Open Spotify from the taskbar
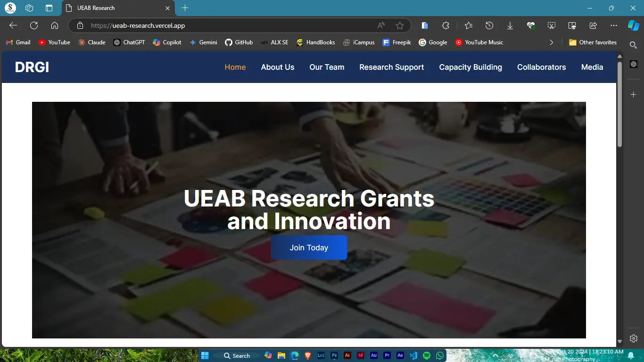 click(x=427, y=355)
